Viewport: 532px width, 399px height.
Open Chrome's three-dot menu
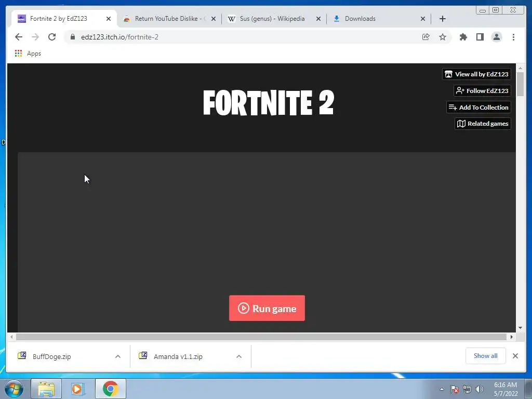513,37
